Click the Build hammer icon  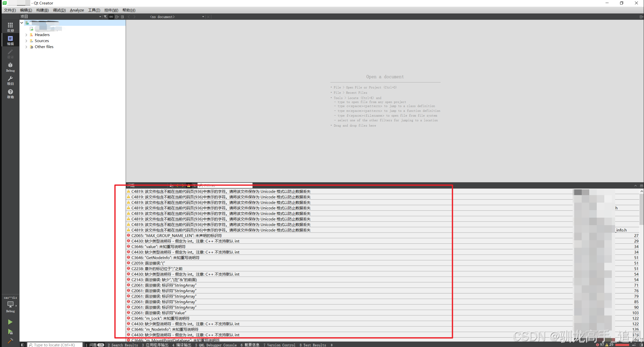(x=10, y=341)
